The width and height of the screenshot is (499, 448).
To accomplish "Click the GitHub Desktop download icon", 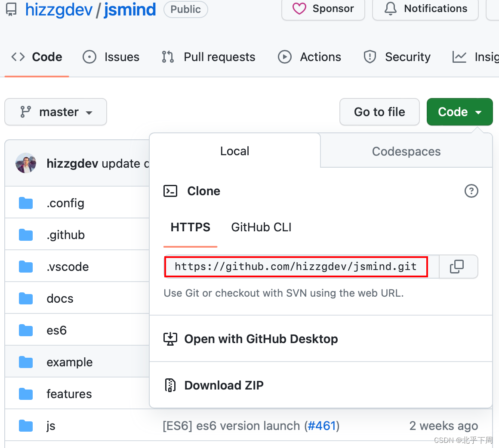I will [170, 339].
